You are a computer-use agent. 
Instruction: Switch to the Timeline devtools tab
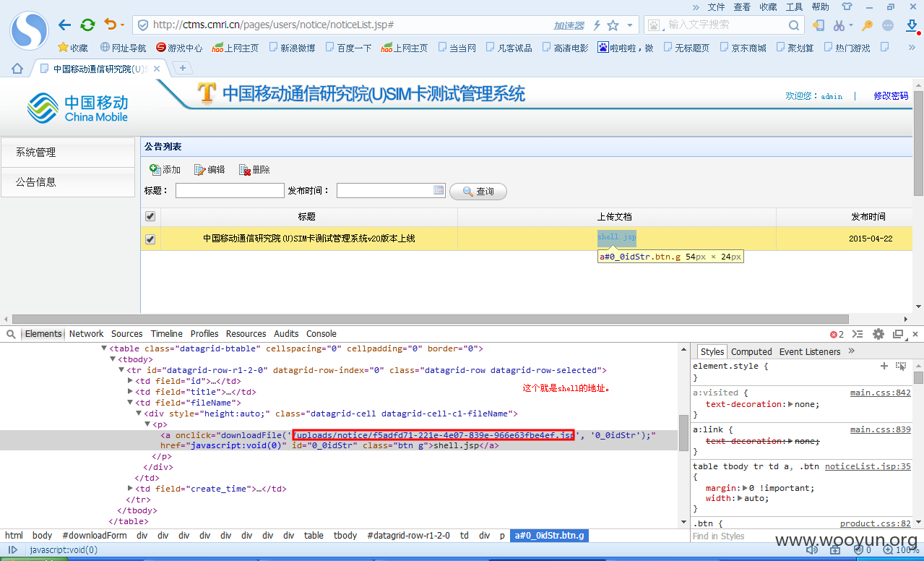(x=167, y=334)
